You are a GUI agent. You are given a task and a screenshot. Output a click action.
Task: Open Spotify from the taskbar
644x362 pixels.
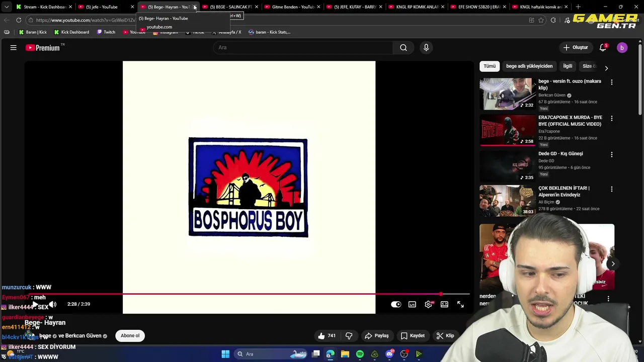[x=360, y=354]
